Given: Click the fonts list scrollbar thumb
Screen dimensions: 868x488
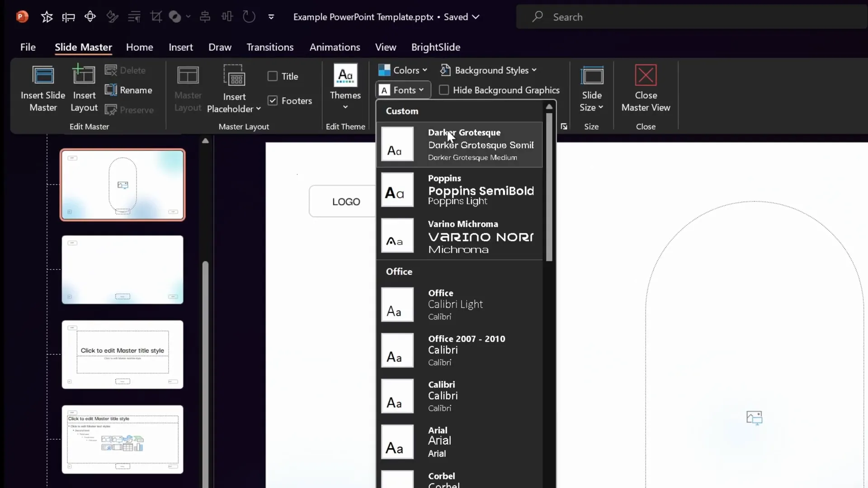Looking at the screenshot, I should tap(549, 187).
